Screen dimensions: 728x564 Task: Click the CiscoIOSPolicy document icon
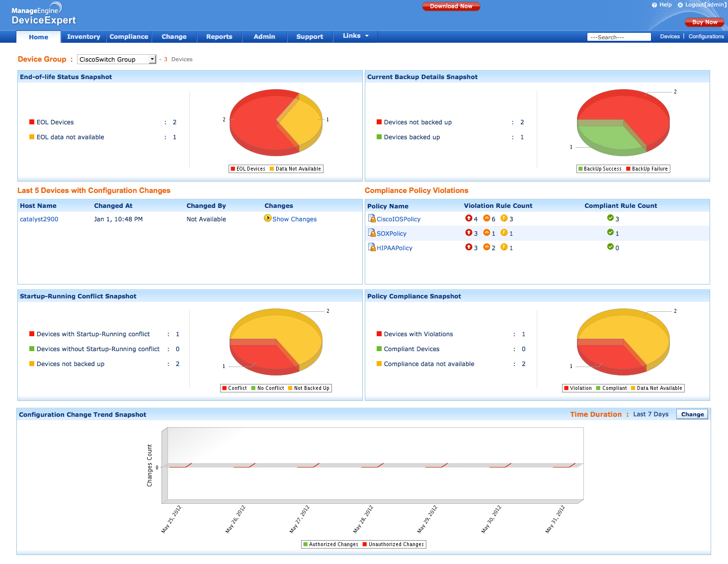coord(372,218)
